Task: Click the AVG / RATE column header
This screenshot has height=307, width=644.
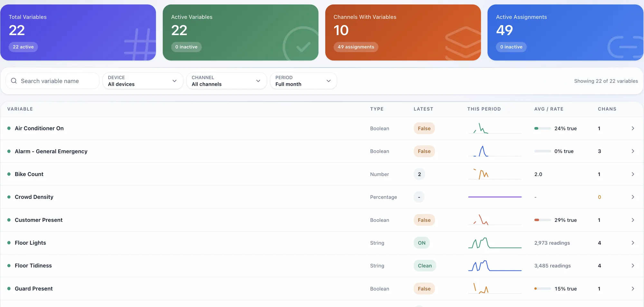Action: click(x=549, y=109)
